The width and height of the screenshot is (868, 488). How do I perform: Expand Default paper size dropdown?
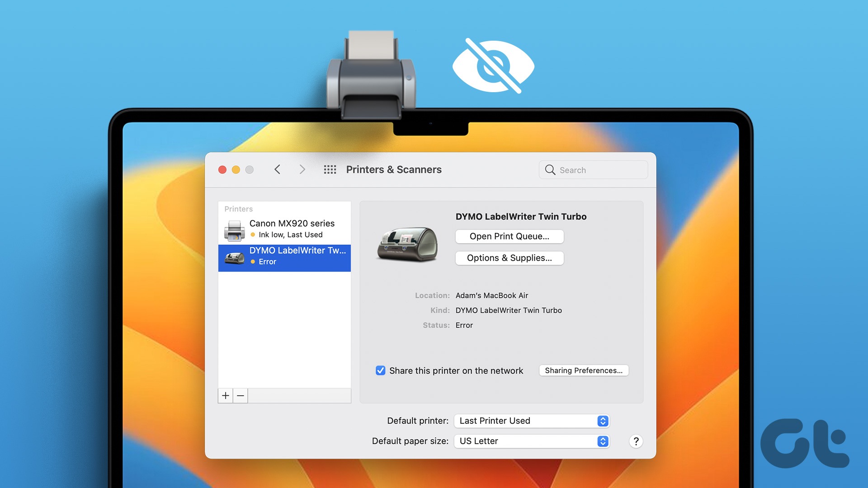click(x=603, y=441)
